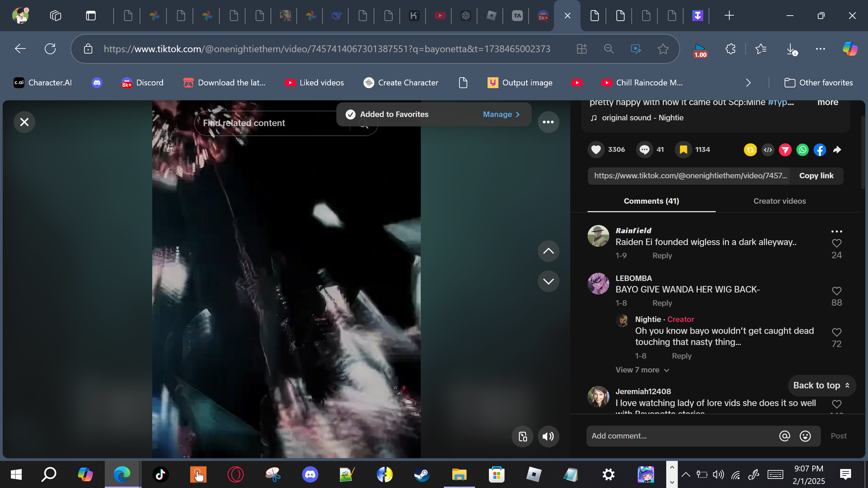Click the yellow repost icon
Image resolution: width=868 pixels, height=488 pixels.
click(750, 150)
